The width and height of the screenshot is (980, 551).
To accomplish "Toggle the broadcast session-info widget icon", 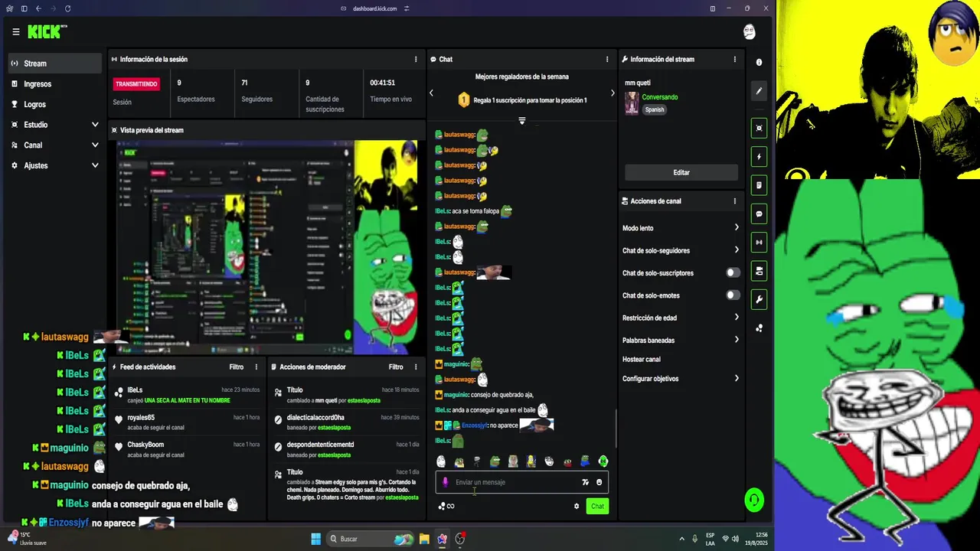I will click(759, 242).
